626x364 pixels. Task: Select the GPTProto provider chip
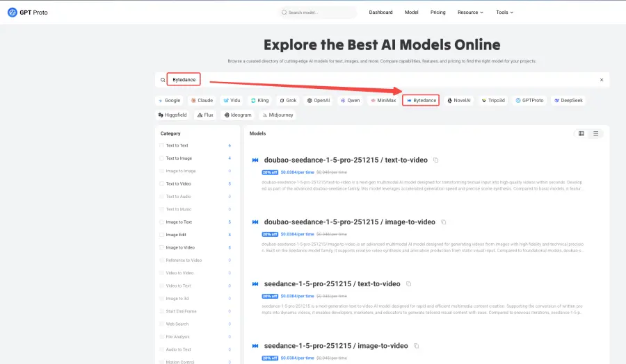point(529,101)
